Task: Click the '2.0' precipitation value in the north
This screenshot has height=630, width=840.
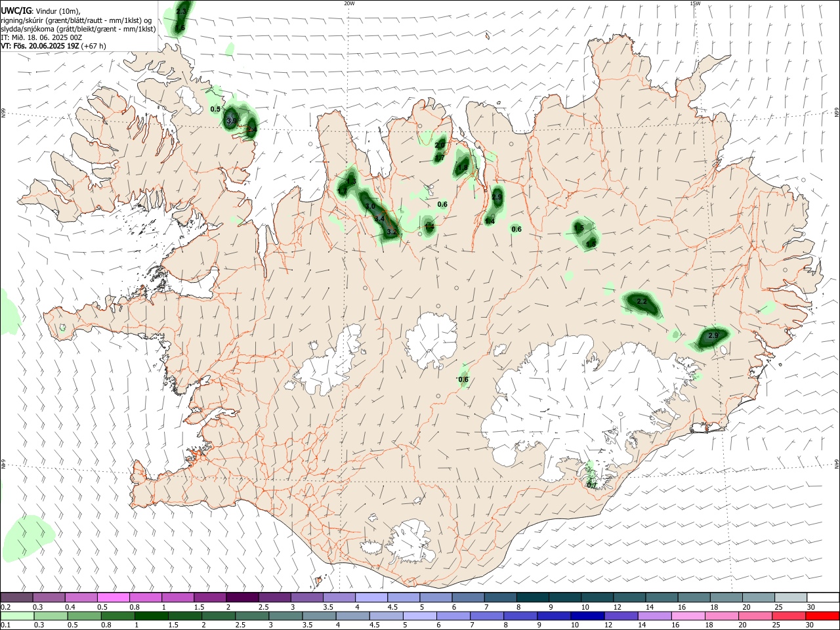Action: [440, 145]
